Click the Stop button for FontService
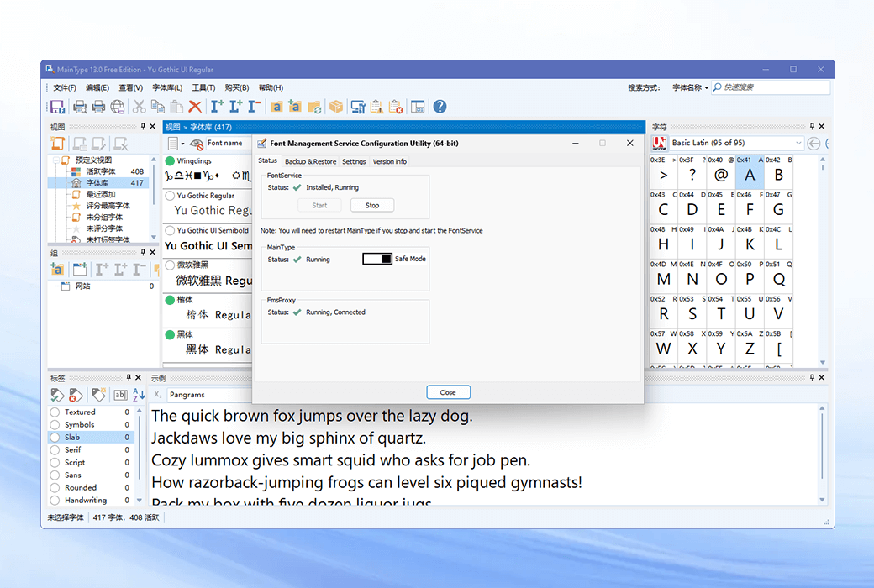This screenshot has height=588, width=874. click(x=371, y=206)
